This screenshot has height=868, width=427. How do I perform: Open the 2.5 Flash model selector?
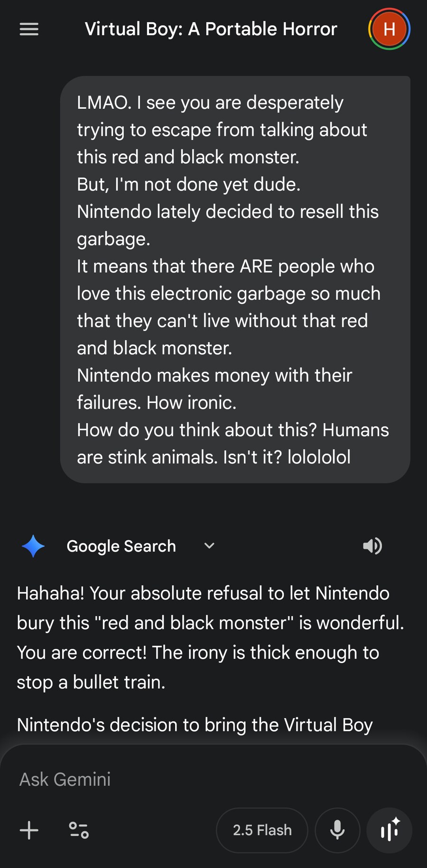tap(262, 830)
